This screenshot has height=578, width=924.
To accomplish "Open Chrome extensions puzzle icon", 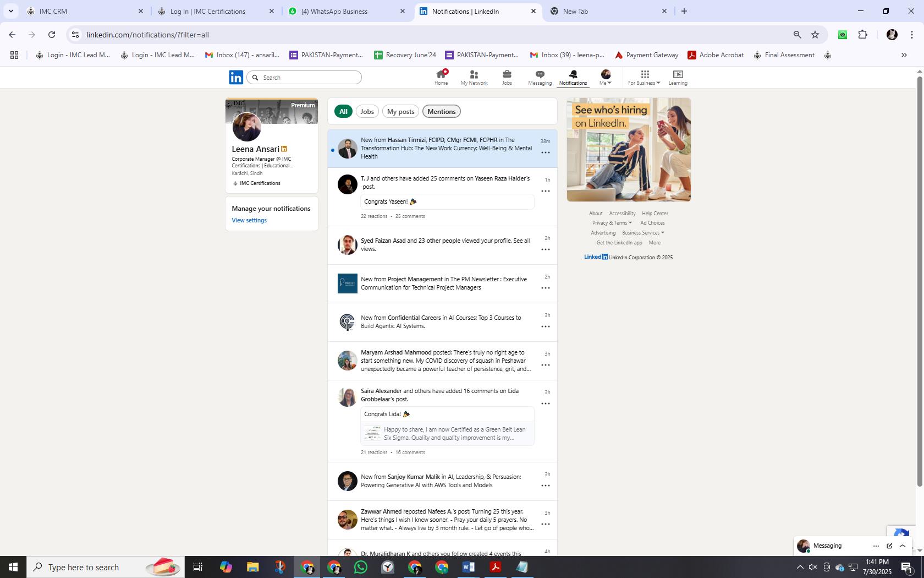I will [862, 35].
